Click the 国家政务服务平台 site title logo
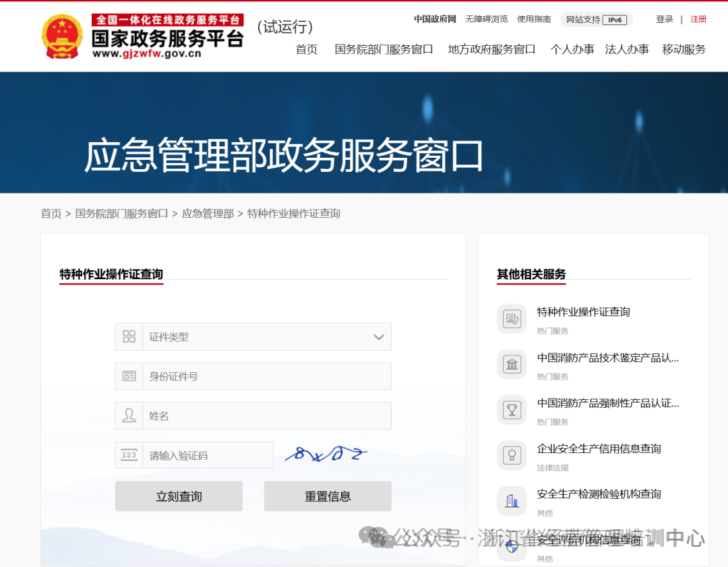This screenshot has height=567, width=728. [168, 36]
